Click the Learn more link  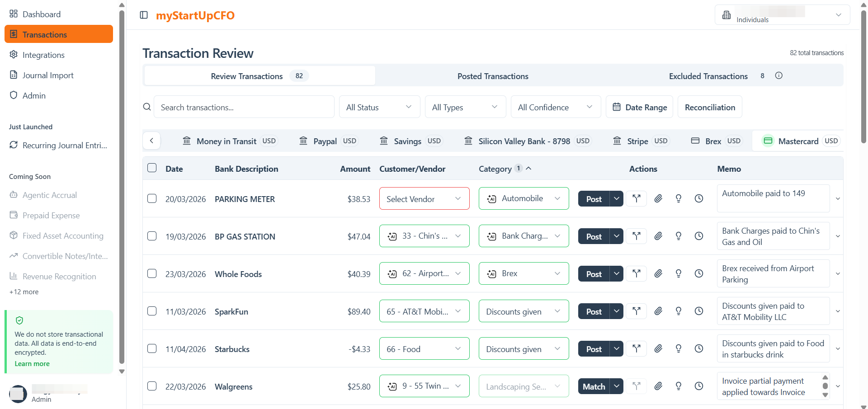point(32,363)
